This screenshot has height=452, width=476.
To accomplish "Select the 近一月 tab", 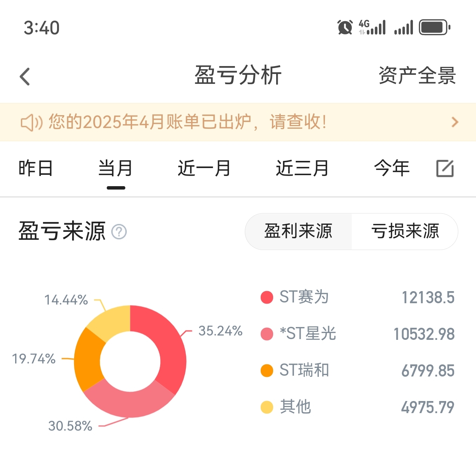I will pyautogui.click(x=204, y=168).
